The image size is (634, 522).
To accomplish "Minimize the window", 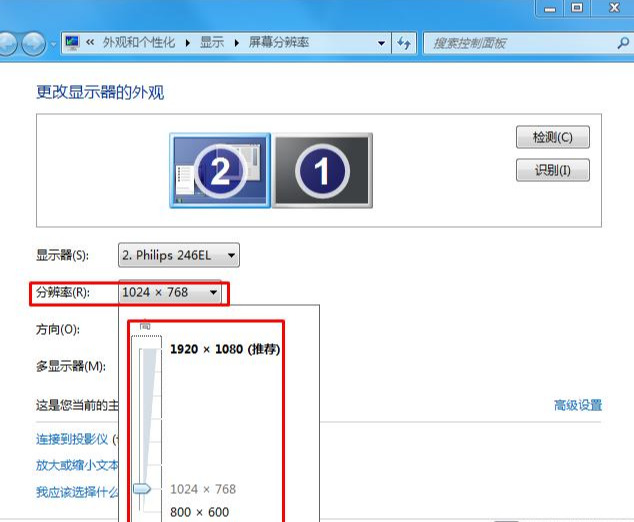I will tap(549, 8).
